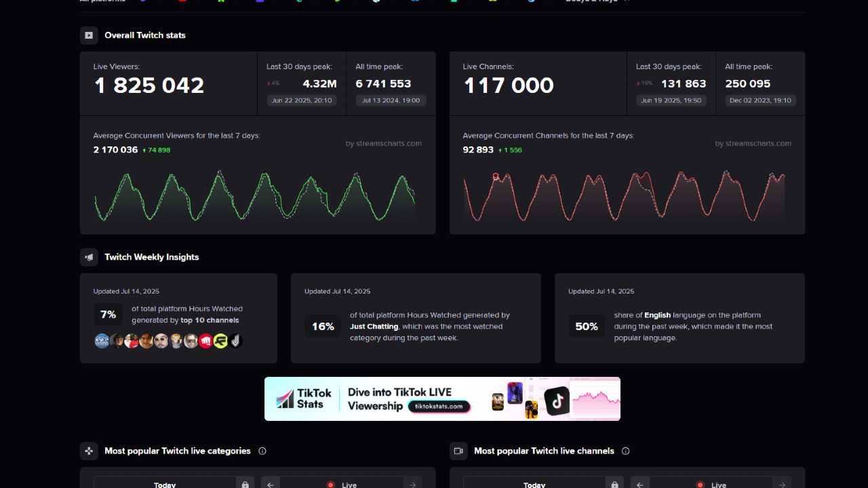Open the avatar of streamer wearing headset
868x488 pixels.
click(117, 341)
